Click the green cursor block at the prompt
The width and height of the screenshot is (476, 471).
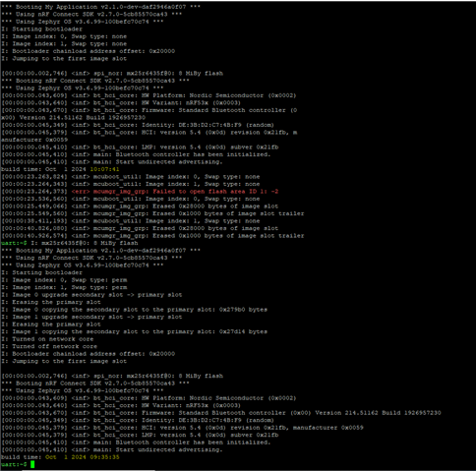pos(32,464)
